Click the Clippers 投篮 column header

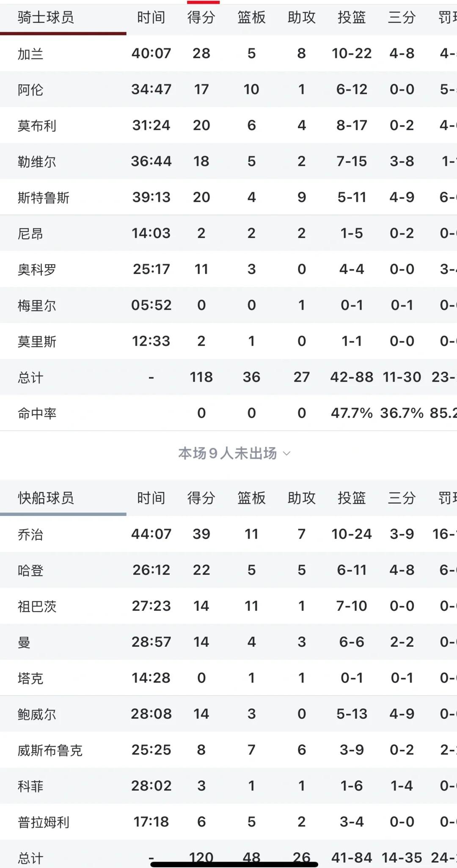pos(352,498)
